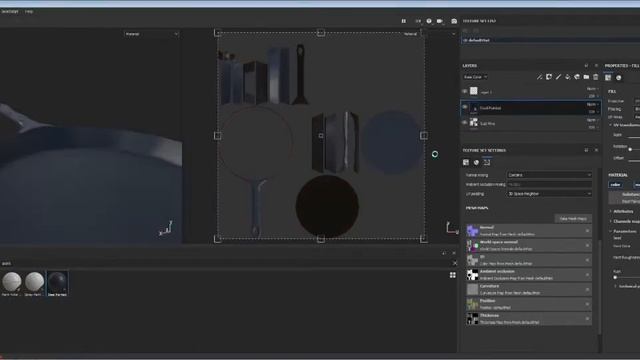Toggle visibility of the Steel Painted layer

coord(465,107)
